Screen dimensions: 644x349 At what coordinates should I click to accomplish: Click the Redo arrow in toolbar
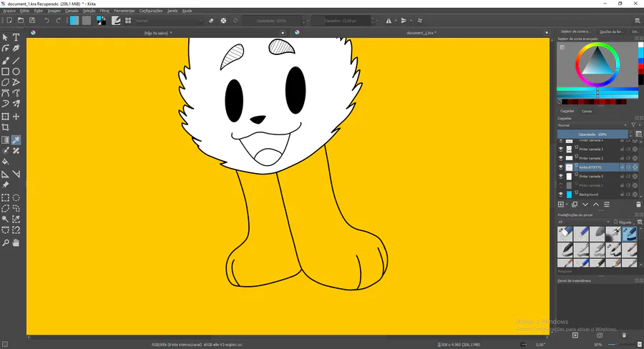click(59, 21)
